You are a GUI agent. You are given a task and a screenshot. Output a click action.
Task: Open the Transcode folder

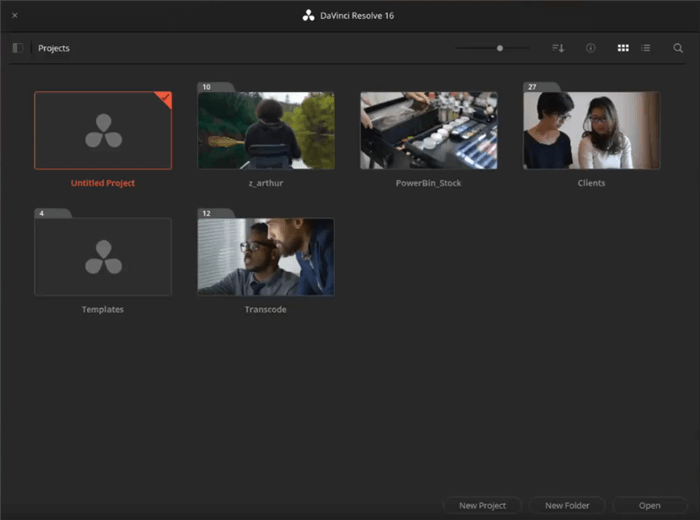coord(266,257)
